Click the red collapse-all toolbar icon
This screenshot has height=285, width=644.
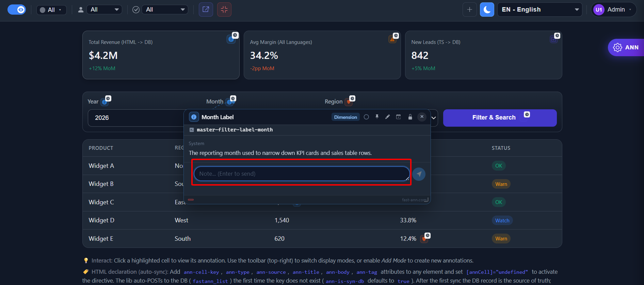[x=224, y=10]
